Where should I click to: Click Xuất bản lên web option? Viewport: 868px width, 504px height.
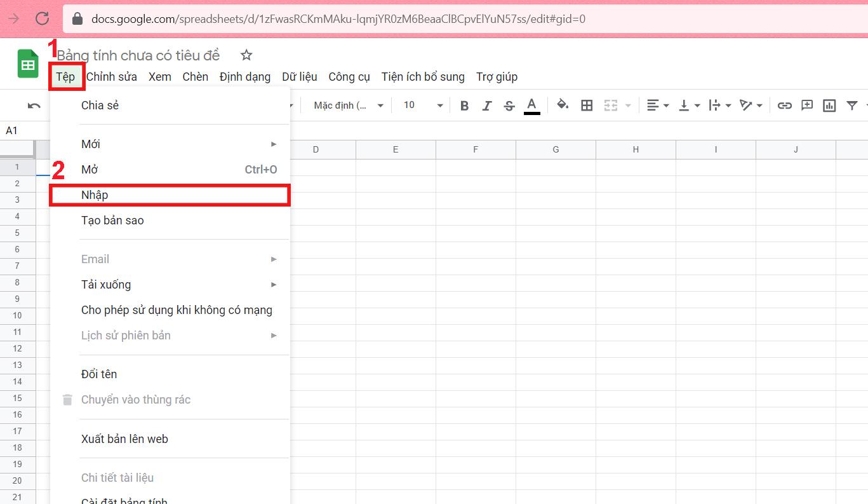click(x=170, y=439)
